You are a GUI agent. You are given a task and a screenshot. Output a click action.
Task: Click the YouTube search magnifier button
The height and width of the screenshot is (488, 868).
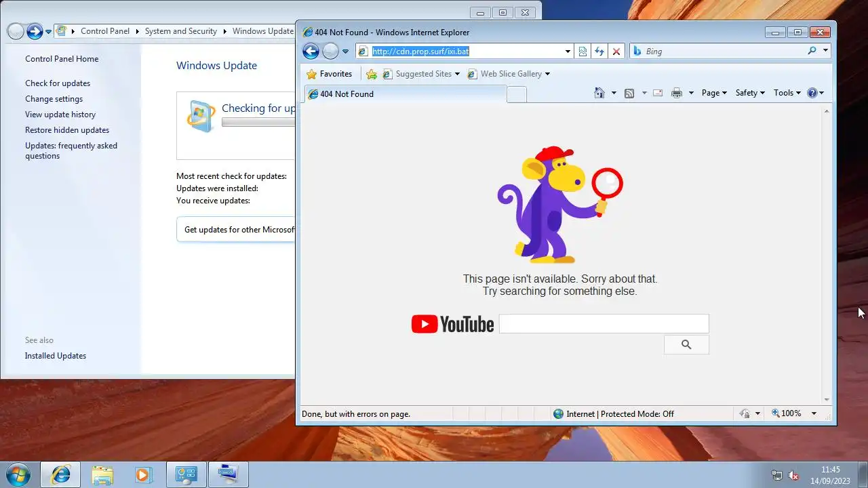tap(686, 344)
